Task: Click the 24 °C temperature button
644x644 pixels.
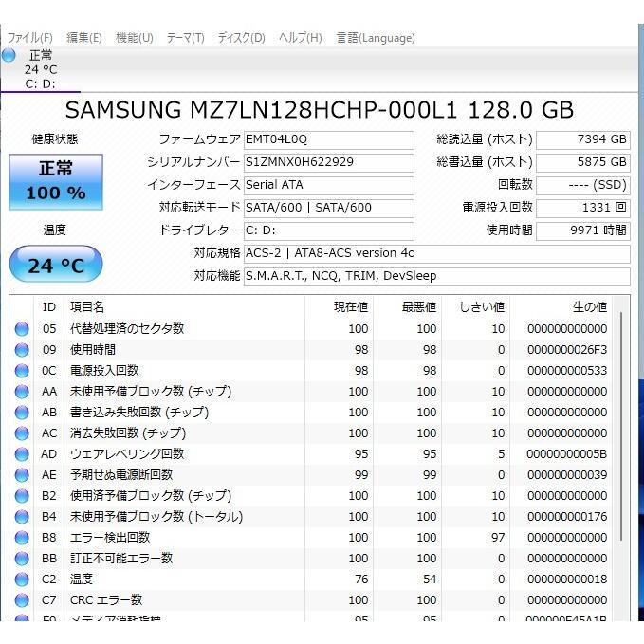Action: [x=56, y=264]
